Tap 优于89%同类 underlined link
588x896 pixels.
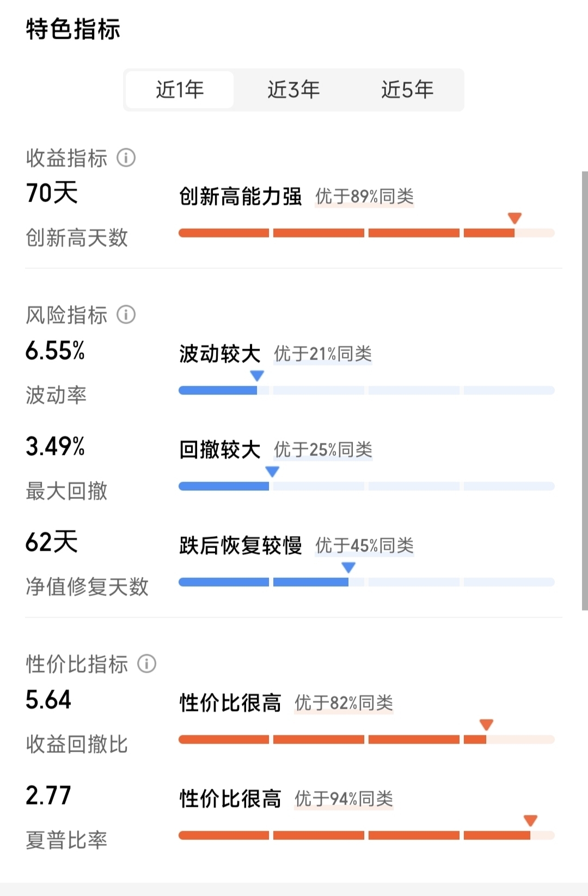[364, 196]
